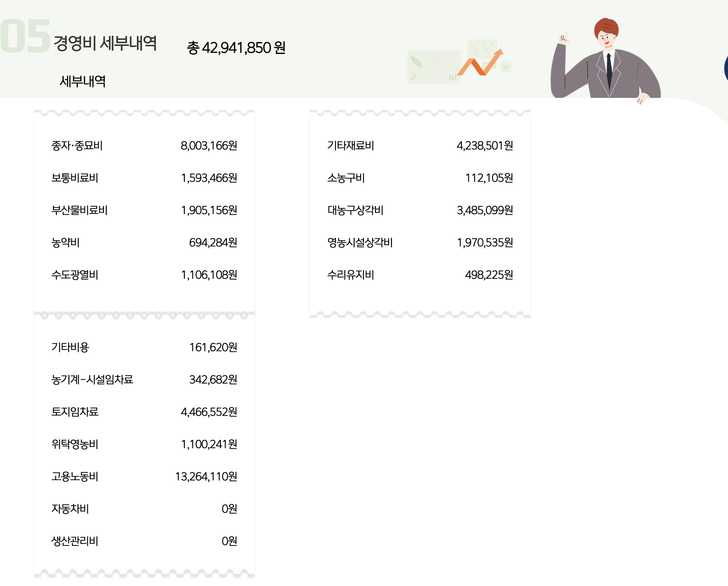This screenshot has width=728, height=586.
Task: Select the 농약비 row label
Action: click(x=66, y=242)
